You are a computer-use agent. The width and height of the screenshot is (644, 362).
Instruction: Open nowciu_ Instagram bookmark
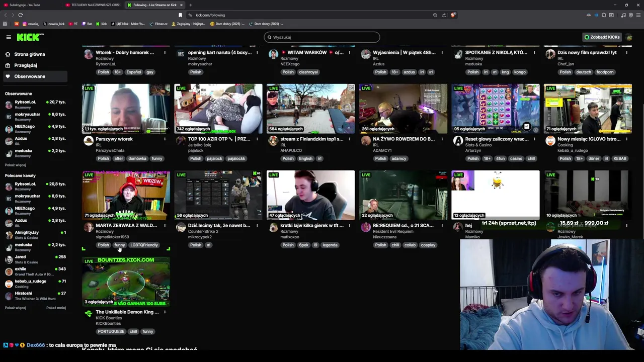pyautogui.click(x=31, y=24)
